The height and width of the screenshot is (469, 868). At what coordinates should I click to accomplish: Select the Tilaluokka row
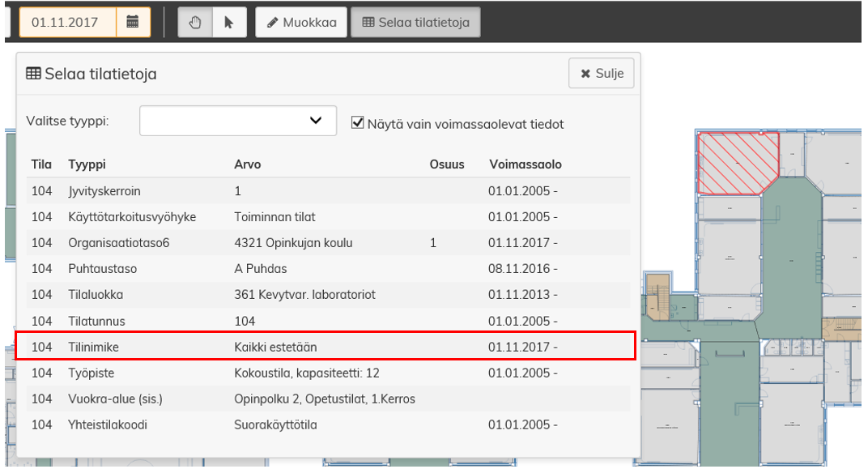tap(324, 295)
